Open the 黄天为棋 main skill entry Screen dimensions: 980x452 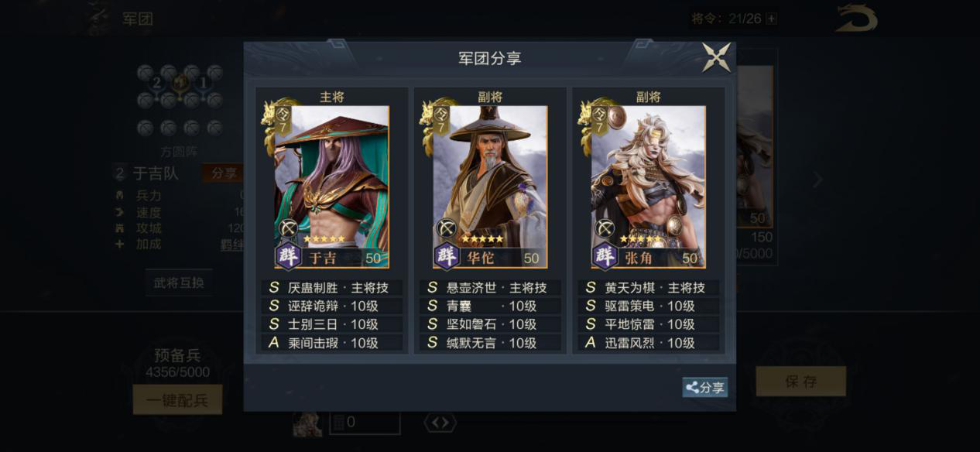tap(649, 287)
